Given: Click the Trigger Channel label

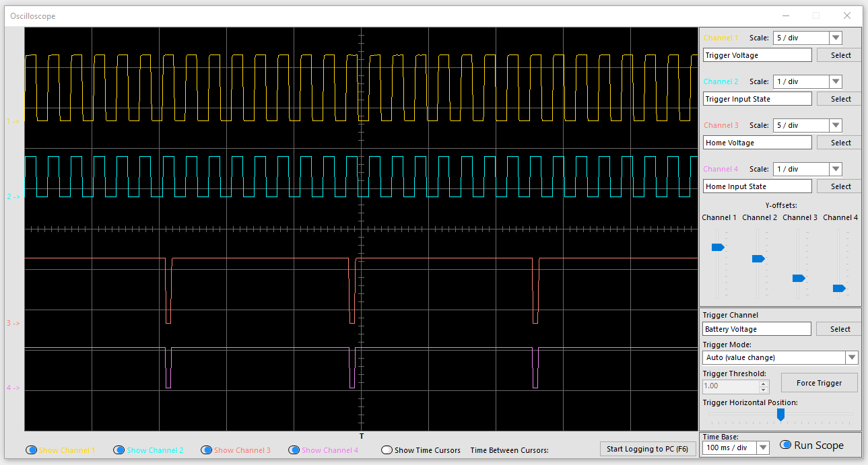Looking at the screenshot, I should [730, 315].
